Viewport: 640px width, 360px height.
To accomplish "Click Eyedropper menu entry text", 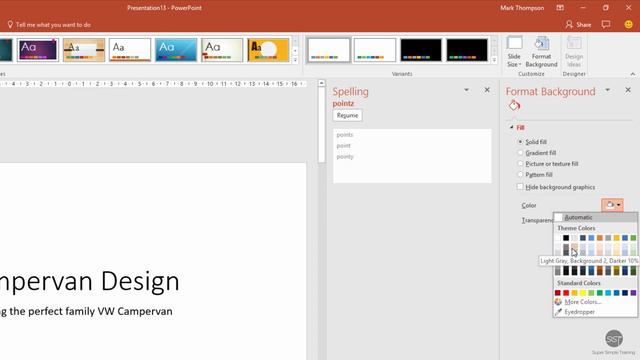I will pos(580,312).
